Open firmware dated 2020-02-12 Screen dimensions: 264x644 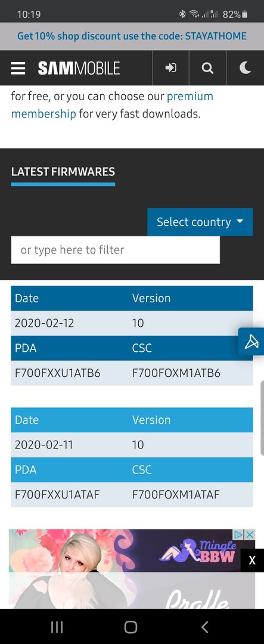point(44,323)
